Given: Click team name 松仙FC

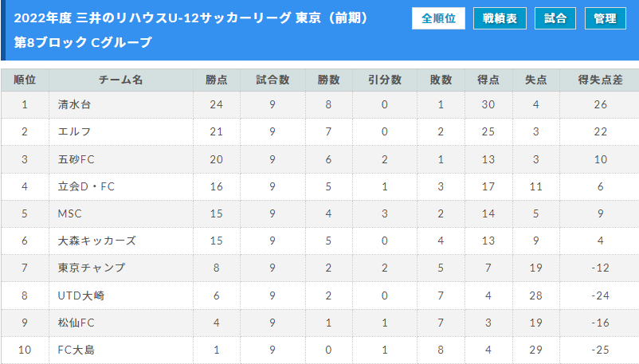Looking at the screenshot, I should tap(76, 323).
